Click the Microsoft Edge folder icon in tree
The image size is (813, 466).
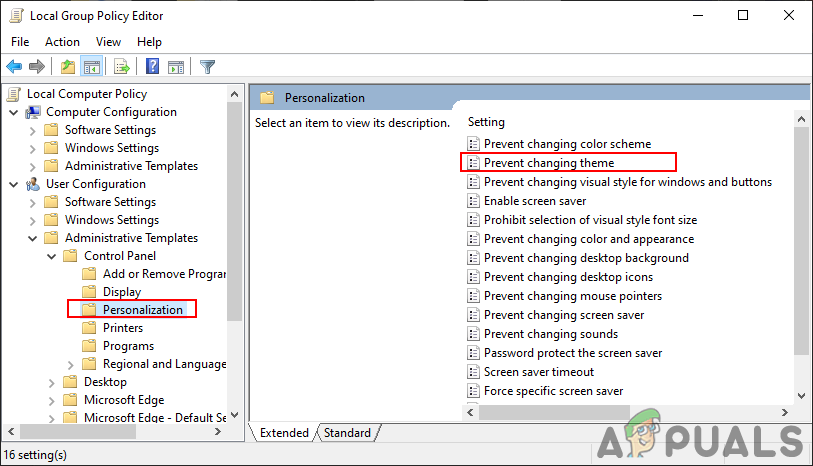point(70,400)
